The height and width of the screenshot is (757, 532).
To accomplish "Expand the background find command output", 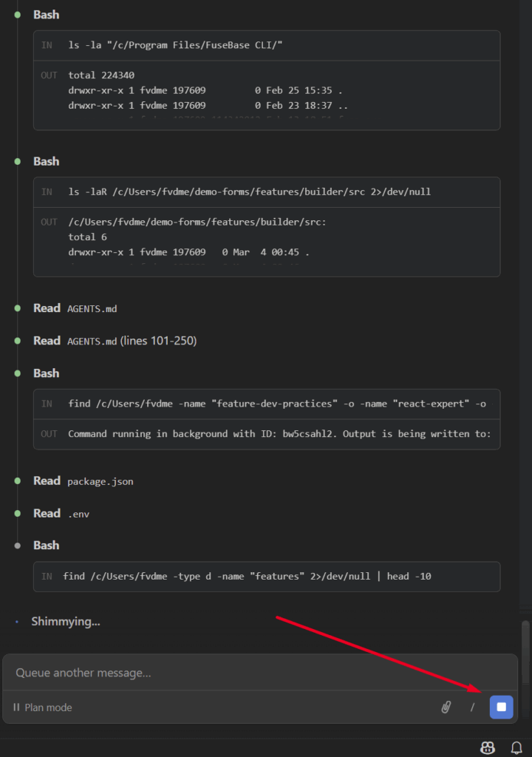I will pos(266,434).
